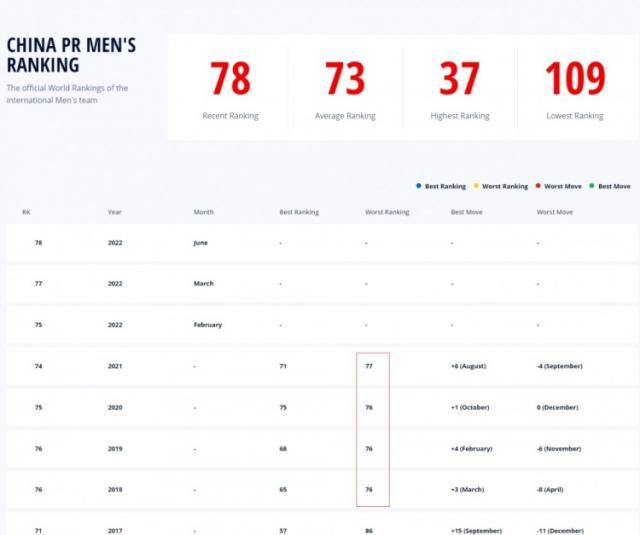This screenshot has width=640, height=535.
Task: Open the 2022 March ranking row
Action: 320,284
